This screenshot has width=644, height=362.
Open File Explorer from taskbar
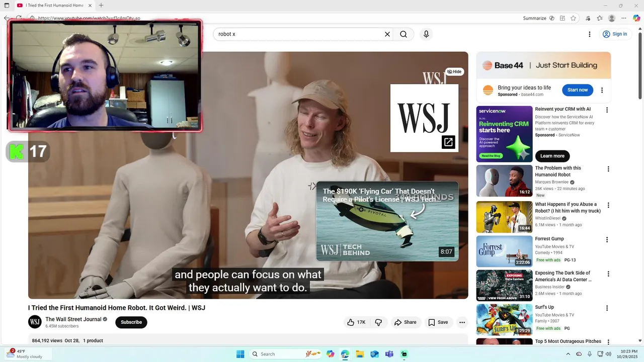tap(360, 354)
